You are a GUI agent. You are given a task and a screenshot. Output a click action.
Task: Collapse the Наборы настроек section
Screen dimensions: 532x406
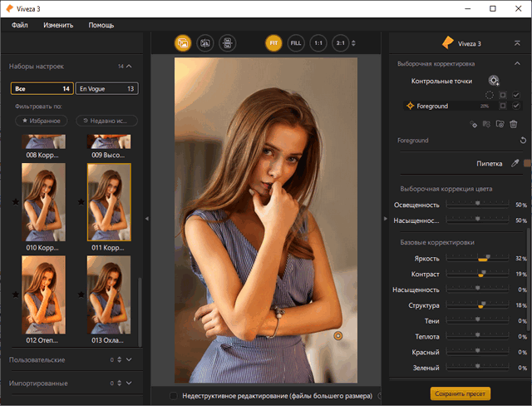[129, 66]
